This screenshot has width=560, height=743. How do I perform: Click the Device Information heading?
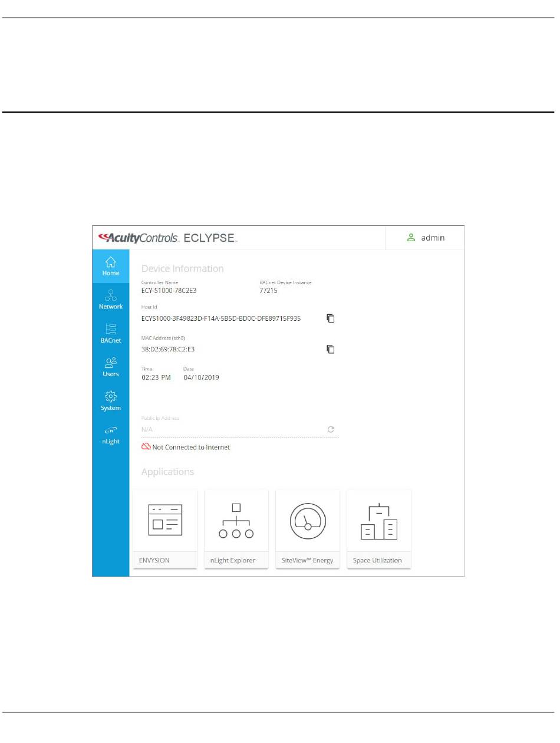click(183, 268)
